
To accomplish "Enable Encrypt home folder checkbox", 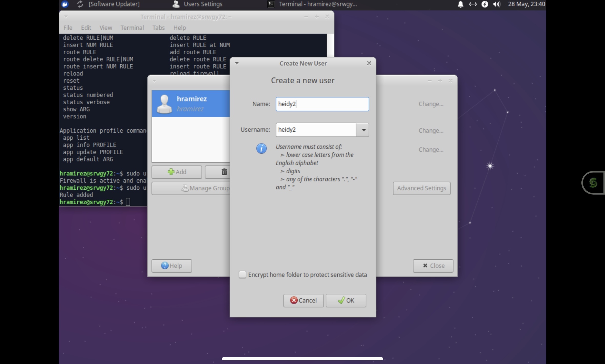I will pos(242,275).
